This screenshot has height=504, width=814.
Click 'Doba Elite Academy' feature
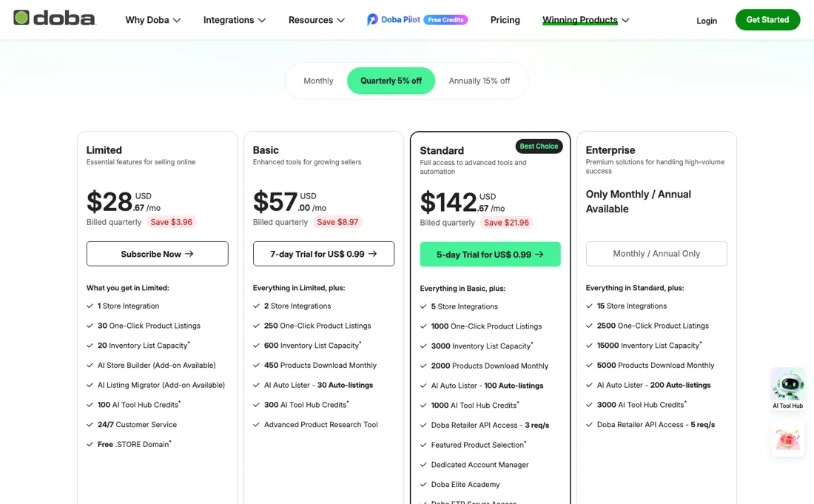tap(465, 484)
